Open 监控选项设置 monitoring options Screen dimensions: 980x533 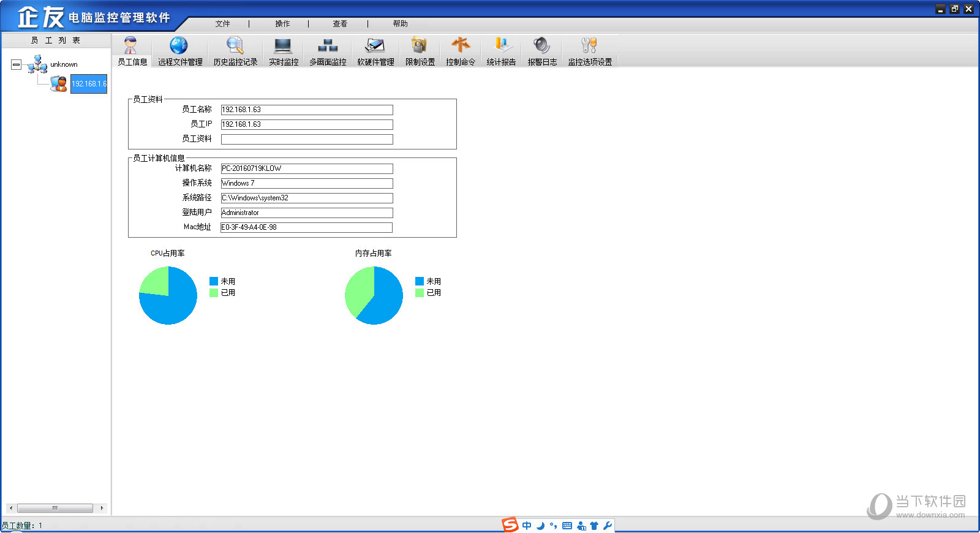point(590,51)
